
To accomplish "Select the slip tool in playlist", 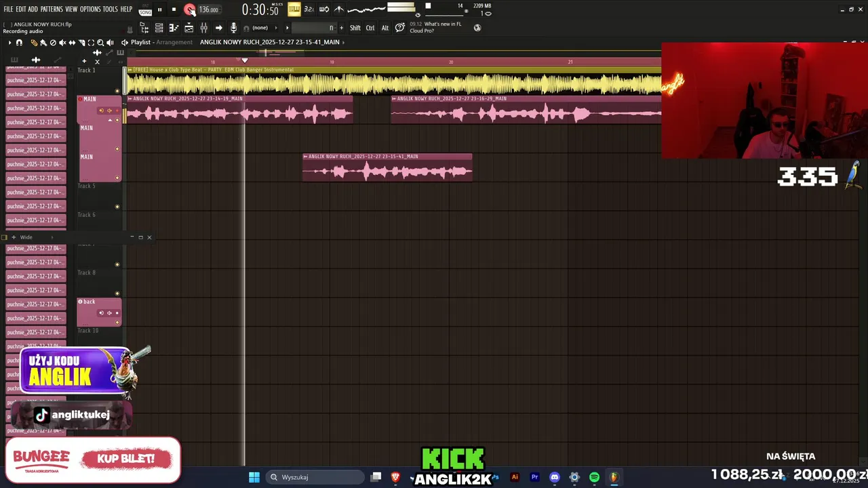I will 72,43.
